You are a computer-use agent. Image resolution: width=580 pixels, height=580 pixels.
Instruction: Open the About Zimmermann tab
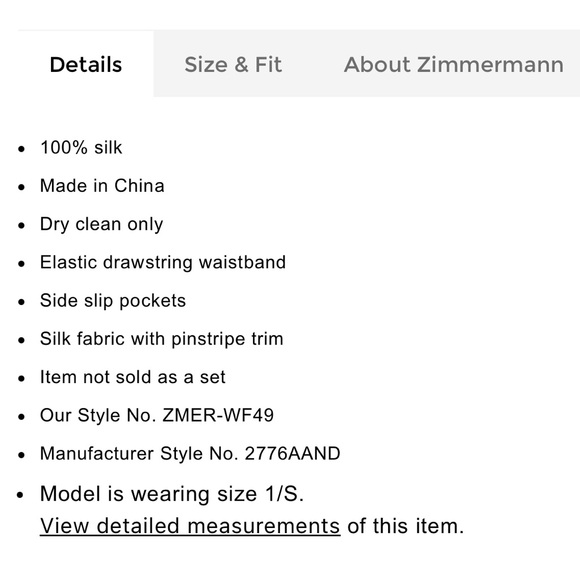[x=453, y=64]
